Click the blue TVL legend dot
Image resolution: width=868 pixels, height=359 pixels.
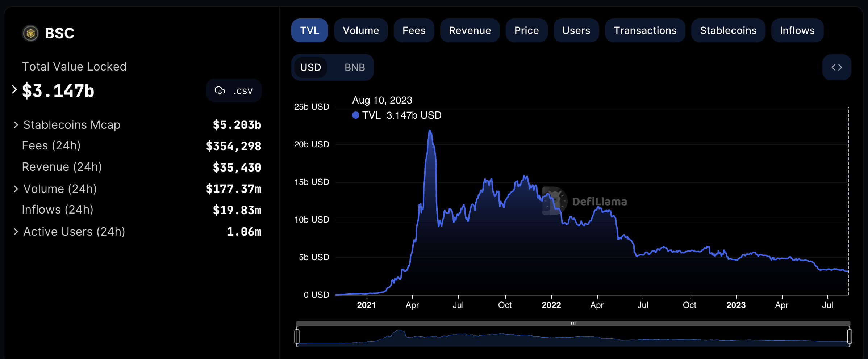coord(356,115)
